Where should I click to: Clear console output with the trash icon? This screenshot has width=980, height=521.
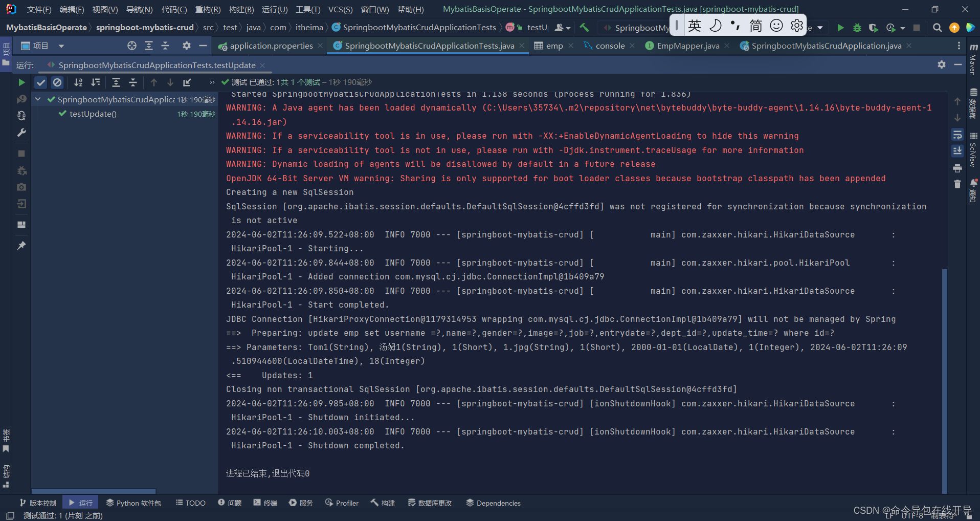click(957, 183)
